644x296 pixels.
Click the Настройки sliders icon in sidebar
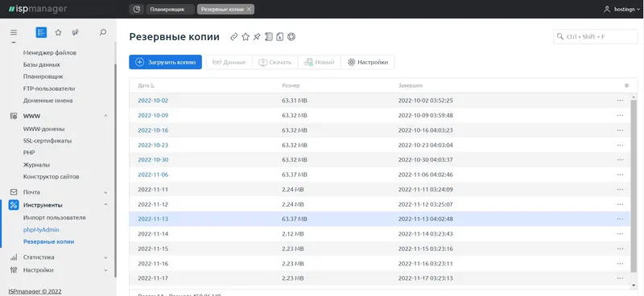point(14,270)
